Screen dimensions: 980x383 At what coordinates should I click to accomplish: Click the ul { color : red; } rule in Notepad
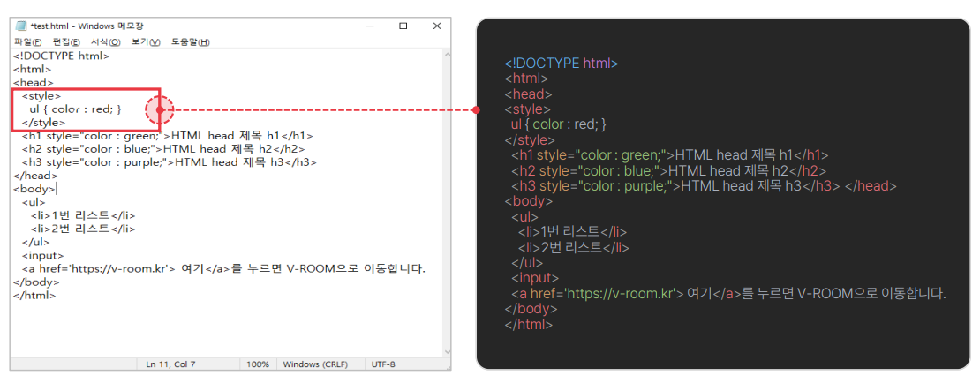pos(75,109)
